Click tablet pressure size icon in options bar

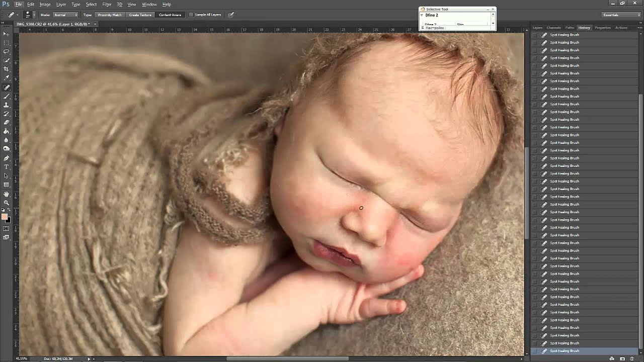(x=231, y=15)
